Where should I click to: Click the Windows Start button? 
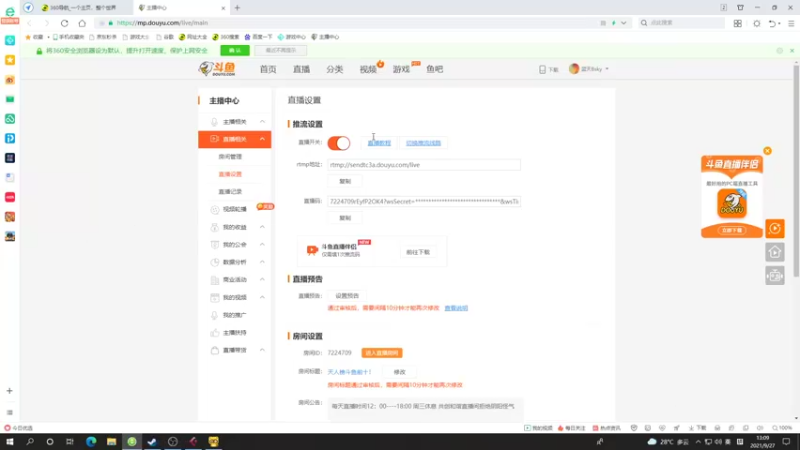tap(10, 442)
